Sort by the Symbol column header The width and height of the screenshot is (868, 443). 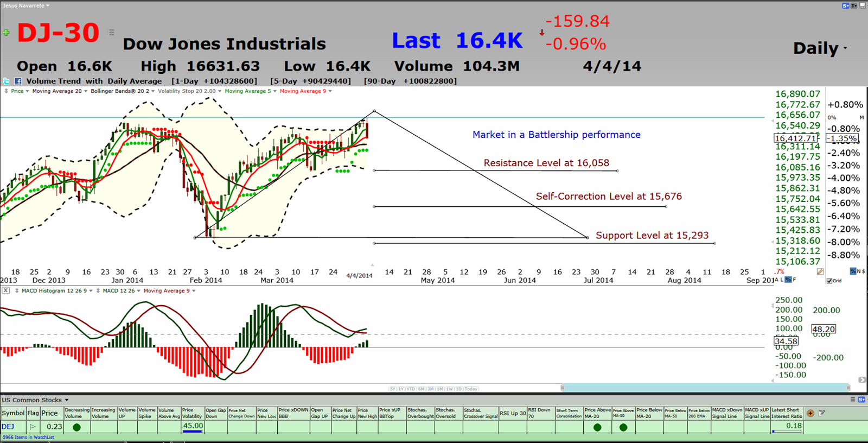[x=13, y=413]
